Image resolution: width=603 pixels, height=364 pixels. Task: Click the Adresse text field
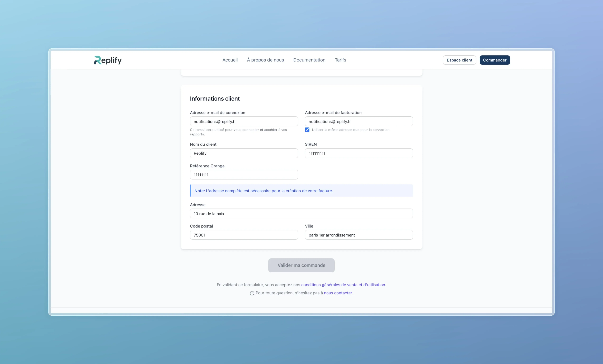(x=301, y=214)
